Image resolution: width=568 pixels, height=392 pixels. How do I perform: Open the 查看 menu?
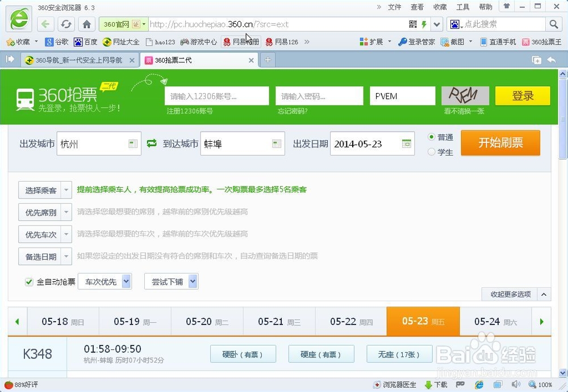click(x=417, y=7)
